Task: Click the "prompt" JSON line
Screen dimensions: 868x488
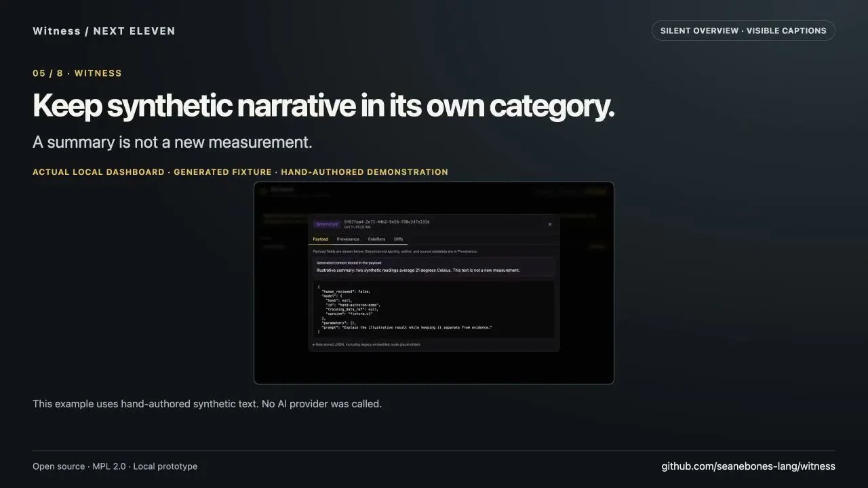Action: (x=407, y=327)
